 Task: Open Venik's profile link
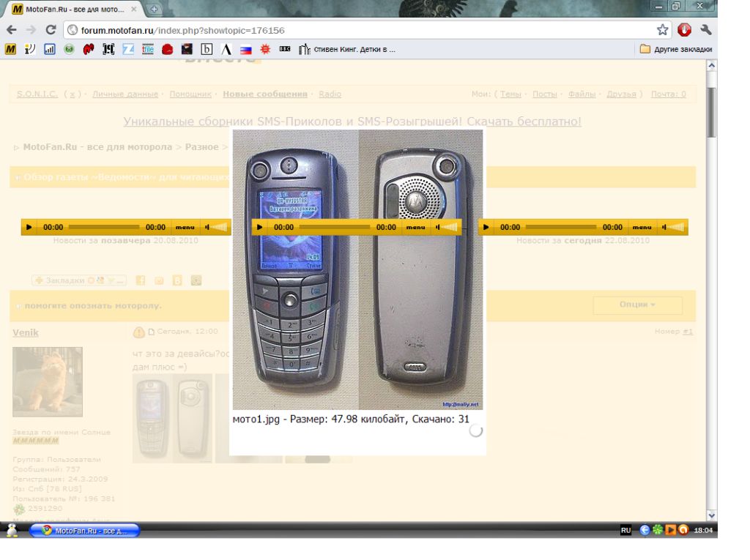[26, 333]
